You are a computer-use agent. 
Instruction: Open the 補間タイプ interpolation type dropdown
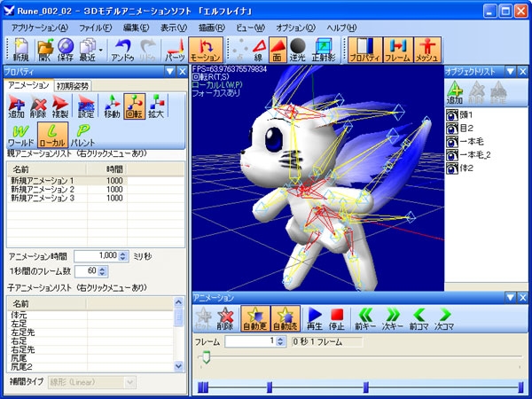pos(130,383)
